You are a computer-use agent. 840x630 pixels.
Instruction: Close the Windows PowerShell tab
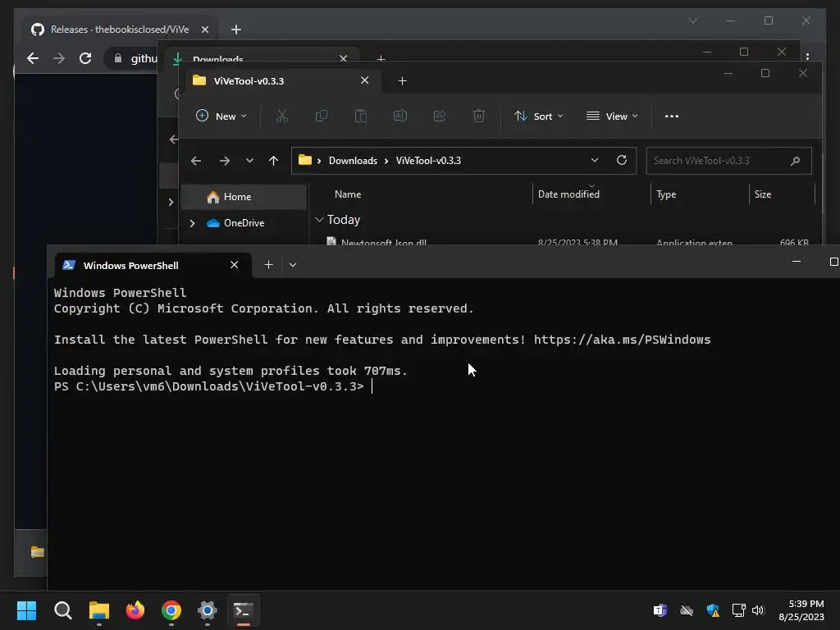pyautogui.click(x=234, y=265)
